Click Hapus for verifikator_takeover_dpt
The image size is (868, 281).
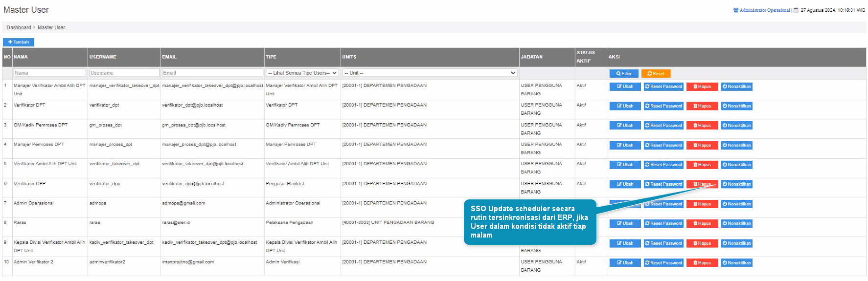[702, 165]
